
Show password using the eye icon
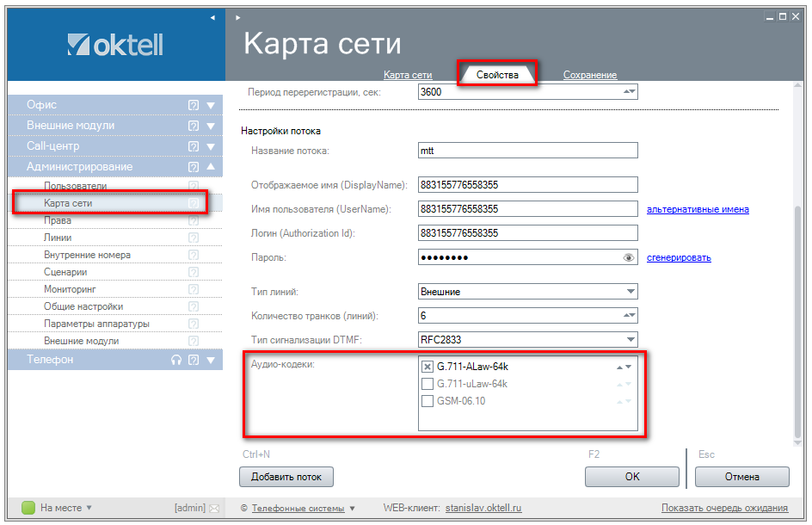click(x=629, y=257)
